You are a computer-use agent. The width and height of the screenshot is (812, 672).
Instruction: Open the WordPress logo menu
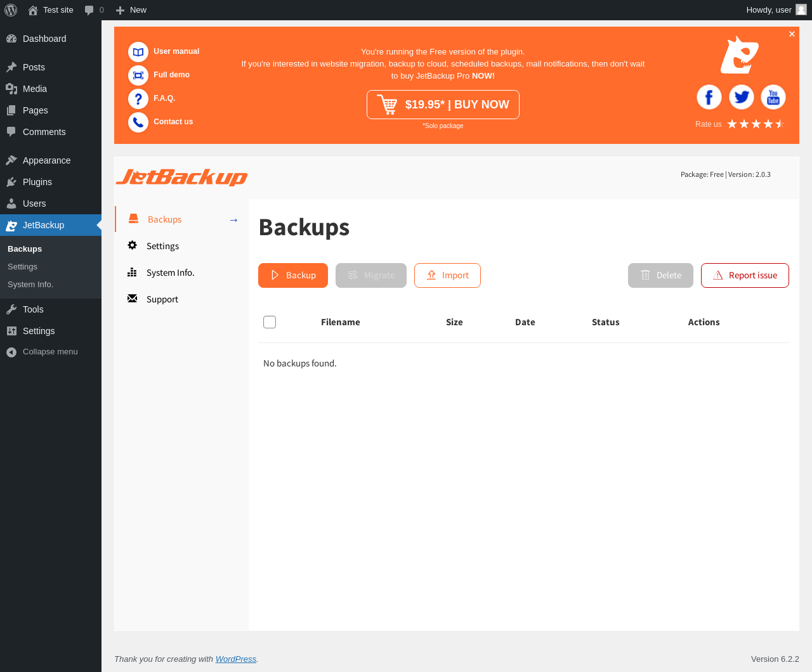(x=11, y=10)
